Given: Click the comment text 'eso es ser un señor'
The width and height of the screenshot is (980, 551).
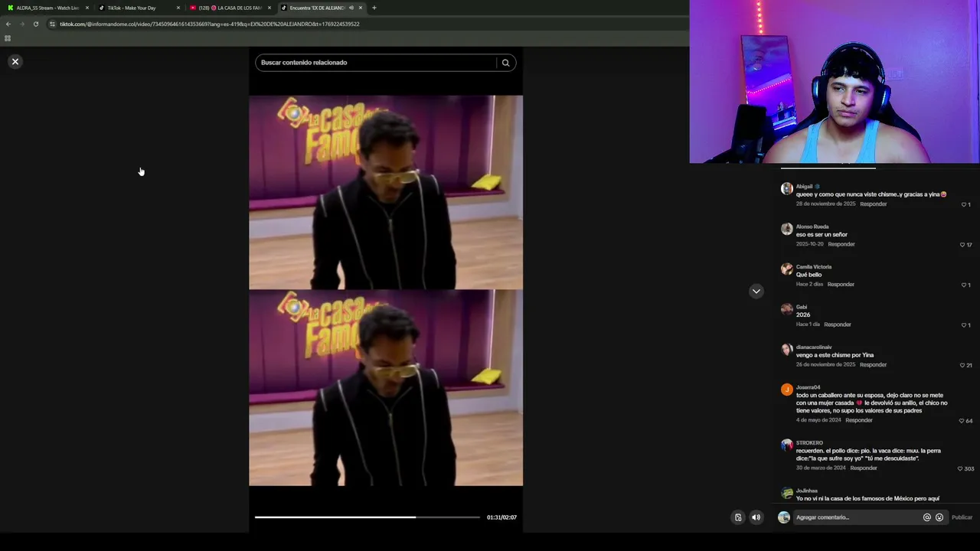Looking at the screenshot, I should 822,235.
